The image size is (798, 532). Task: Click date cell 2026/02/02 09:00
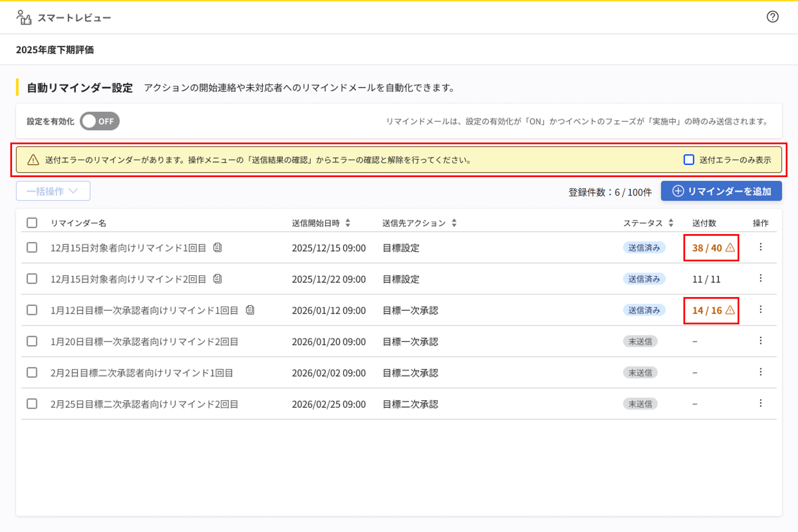coord(329,373)
